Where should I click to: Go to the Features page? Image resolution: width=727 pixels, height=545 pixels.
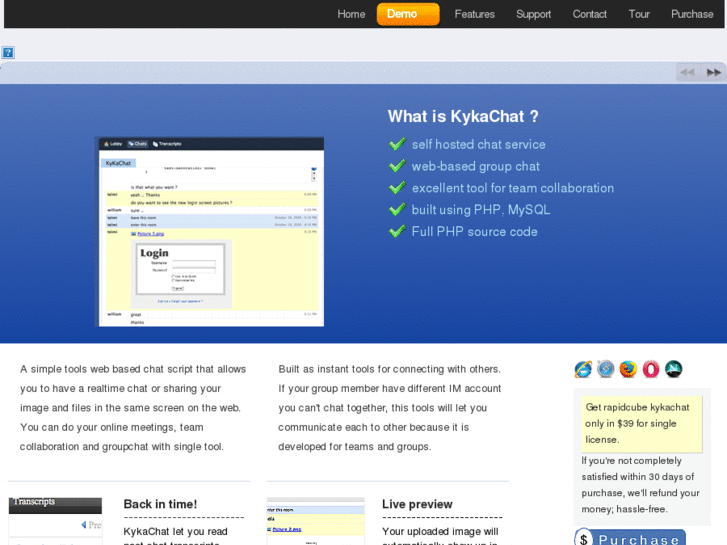pyautogui.click(x=474, y=14)
